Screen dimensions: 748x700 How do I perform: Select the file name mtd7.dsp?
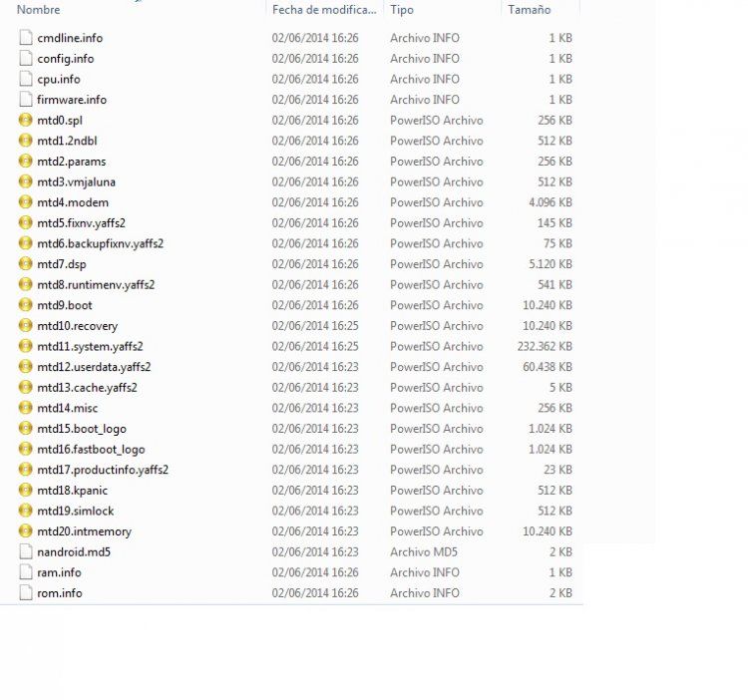tap(62, 263)
